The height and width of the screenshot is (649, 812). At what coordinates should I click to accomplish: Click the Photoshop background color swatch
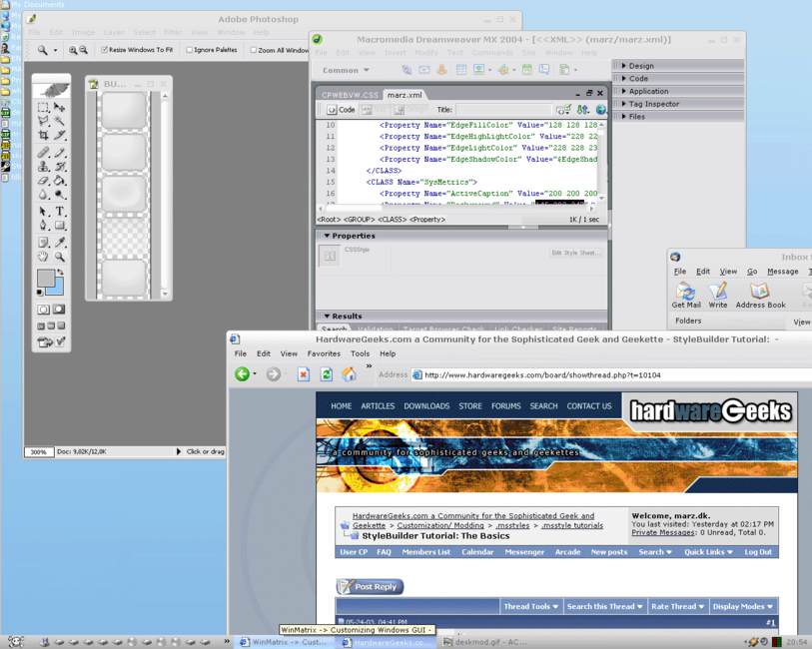tap(58, 288)
